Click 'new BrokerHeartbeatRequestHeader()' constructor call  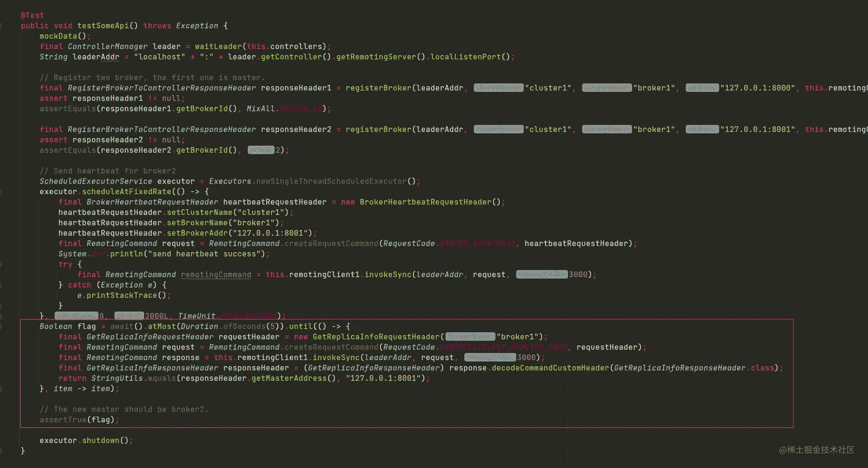click(x=421, y=202)
